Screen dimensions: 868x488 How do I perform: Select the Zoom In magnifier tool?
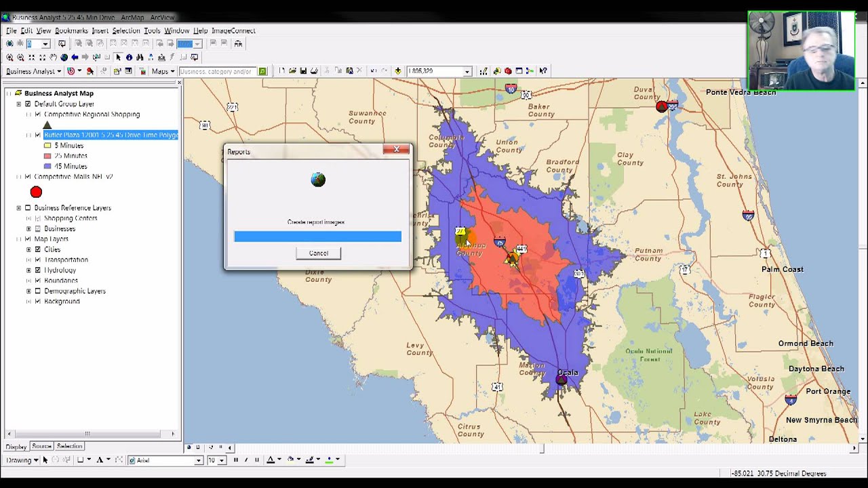coord(9,58)
